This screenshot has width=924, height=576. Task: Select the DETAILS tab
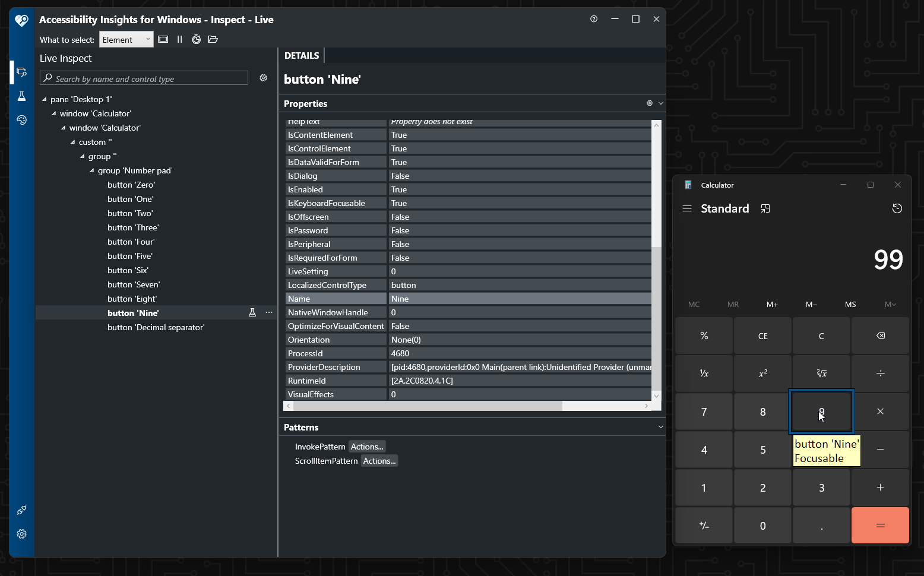click(x=302, y=56)
